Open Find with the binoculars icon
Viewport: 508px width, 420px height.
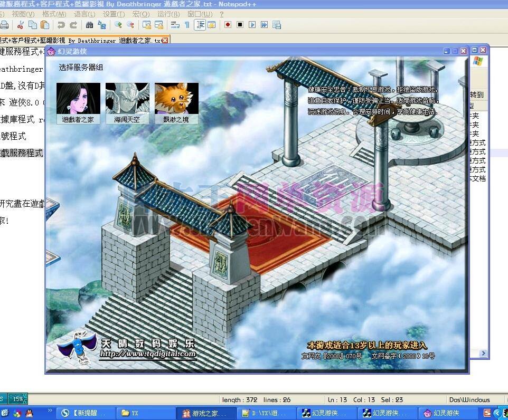[90, 25]
